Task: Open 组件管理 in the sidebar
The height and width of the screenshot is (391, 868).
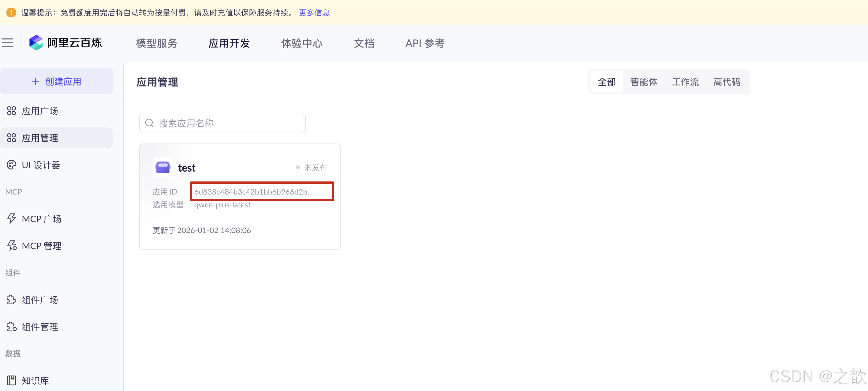Action: [40, 327]
